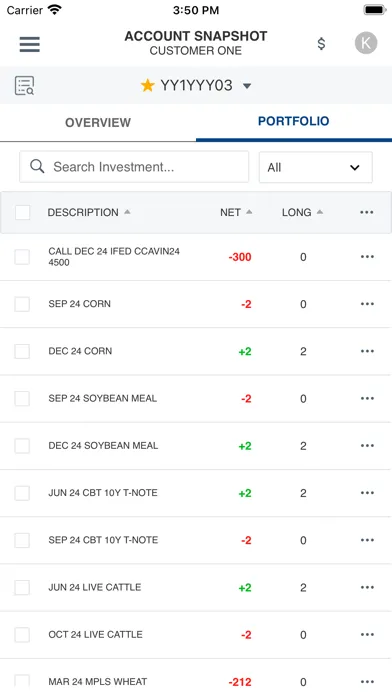The width and height of the screenshot is (392, 696).
Task: Open column options ellipsis in table header
Action: coord(367,212)
